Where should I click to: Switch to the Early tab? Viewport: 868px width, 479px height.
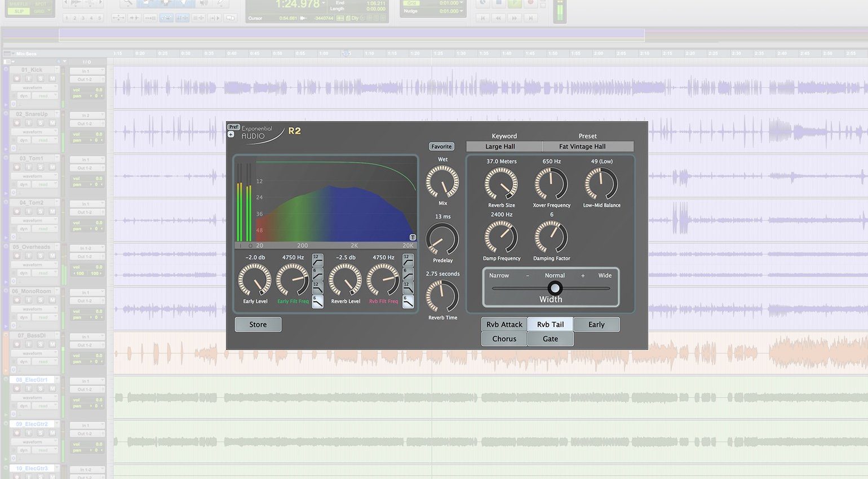[x=596, y=324]
